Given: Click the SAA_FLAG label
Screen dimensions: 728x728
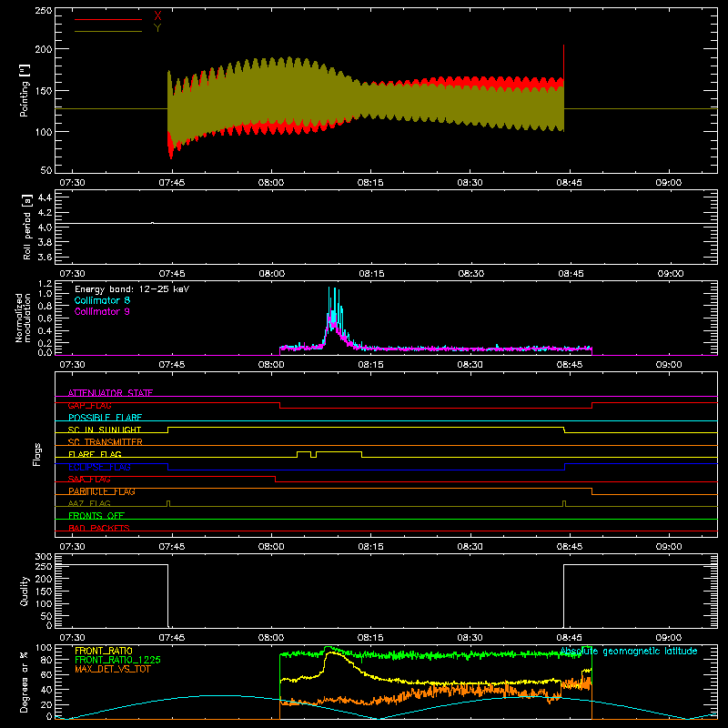Looking at the screenshot, I should pos(89,480).
